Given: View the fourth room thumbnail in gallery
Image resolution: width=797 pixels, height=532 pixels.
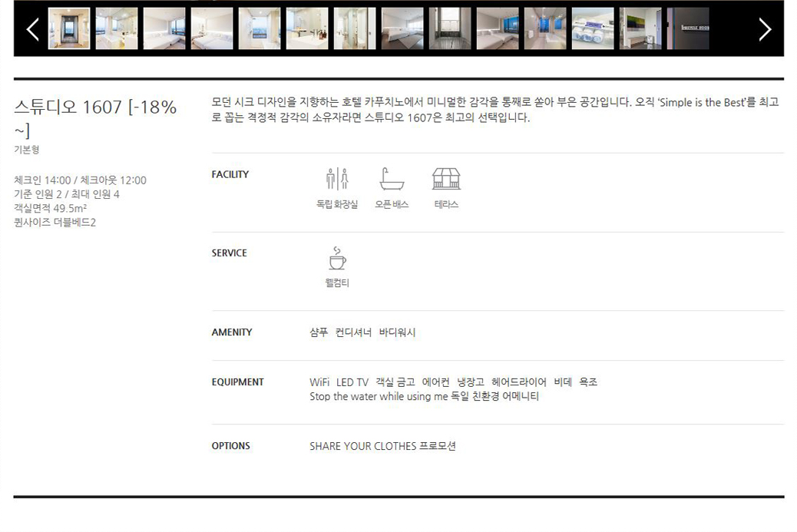Looking at the screenshot, I should coord(212,28).
